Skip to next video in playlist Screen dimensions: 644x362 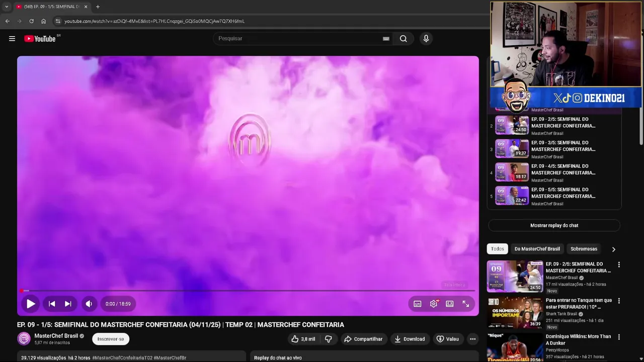coord(68,304)
